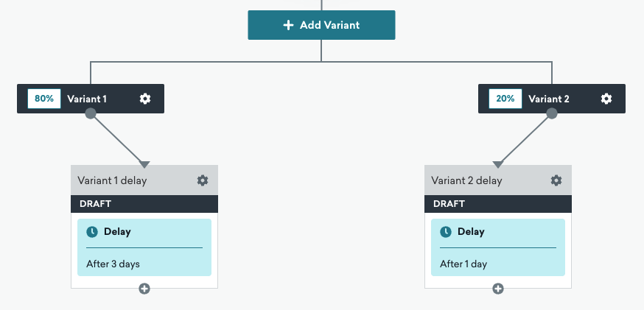
Task: Add a step below Variant 2 delay
Action: coord(498,289)
